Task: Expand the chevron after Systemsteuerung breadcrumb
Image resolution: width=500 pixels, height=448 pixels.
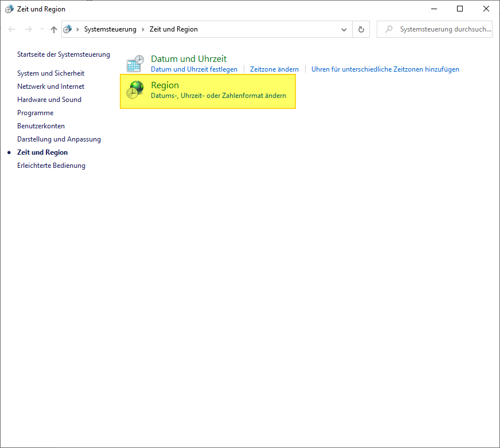Action: point(143,30)
